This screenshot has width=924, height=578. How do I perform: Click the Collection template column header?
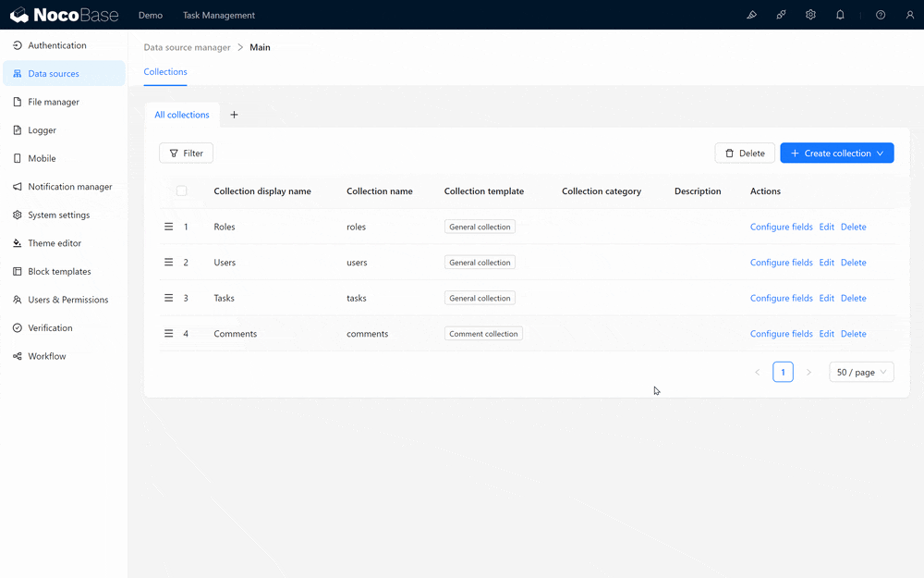click(484, 191)
